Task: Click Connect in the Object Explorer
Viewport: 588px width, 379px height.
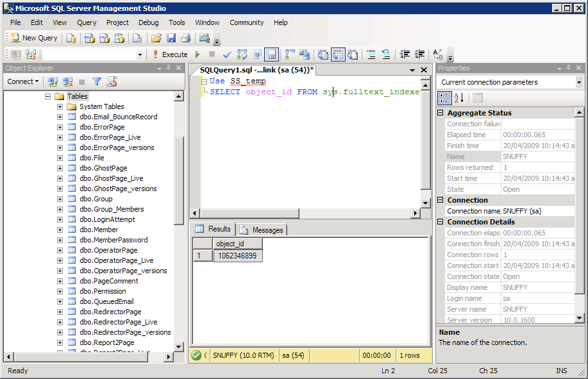Action: [x=22, y=81]
